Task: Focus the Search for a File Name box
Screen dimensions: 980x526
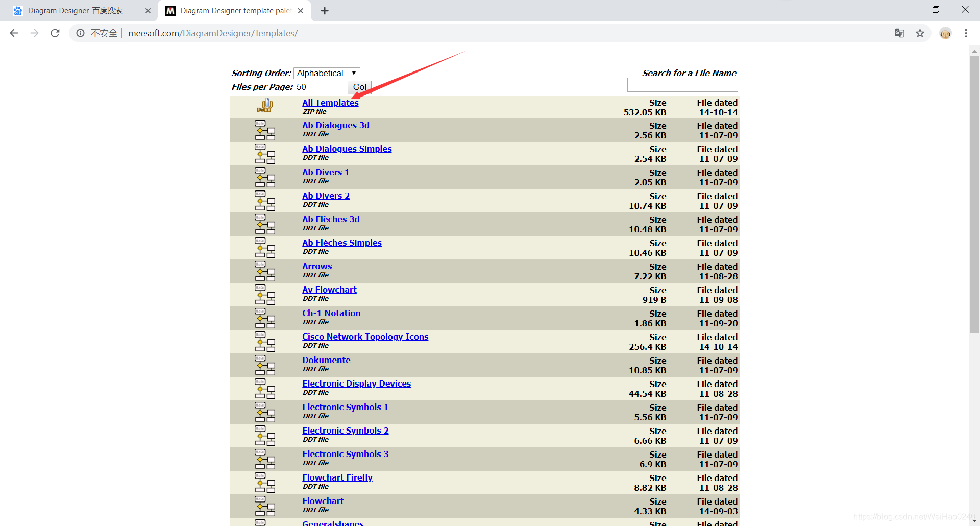Action: (x=682, y=85)
